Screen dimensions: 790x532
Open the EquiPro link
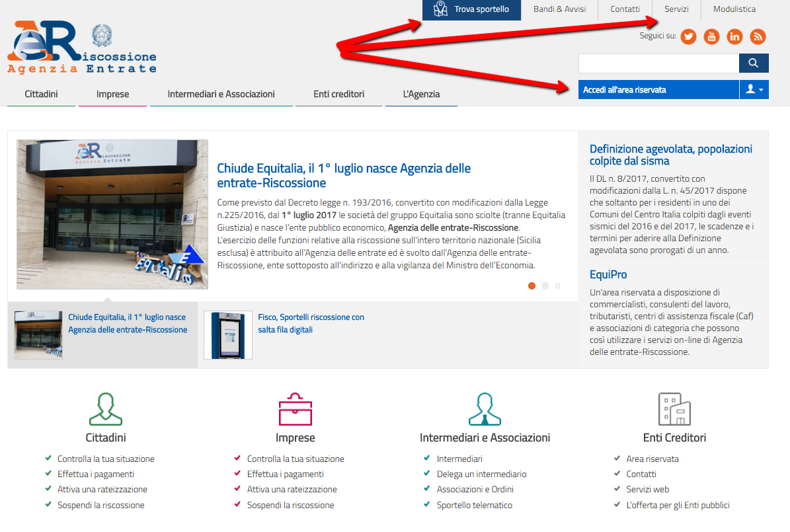pos(608,274)
